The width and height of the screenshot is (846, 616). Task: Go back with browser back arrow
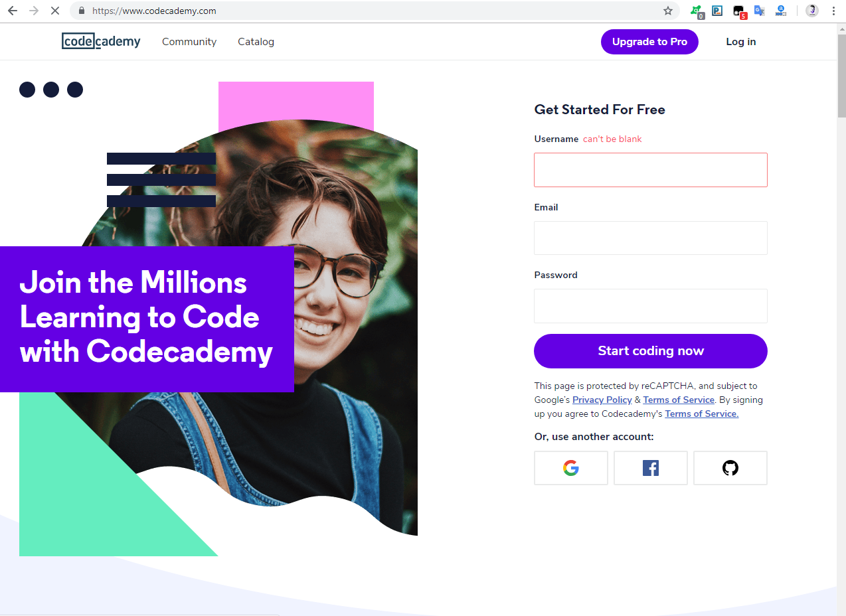click(12, 11)
